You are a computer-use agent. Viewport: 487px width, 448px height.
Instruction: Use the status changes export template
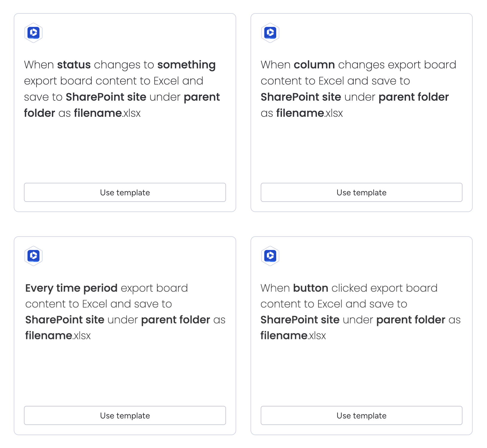coord(125,192)
